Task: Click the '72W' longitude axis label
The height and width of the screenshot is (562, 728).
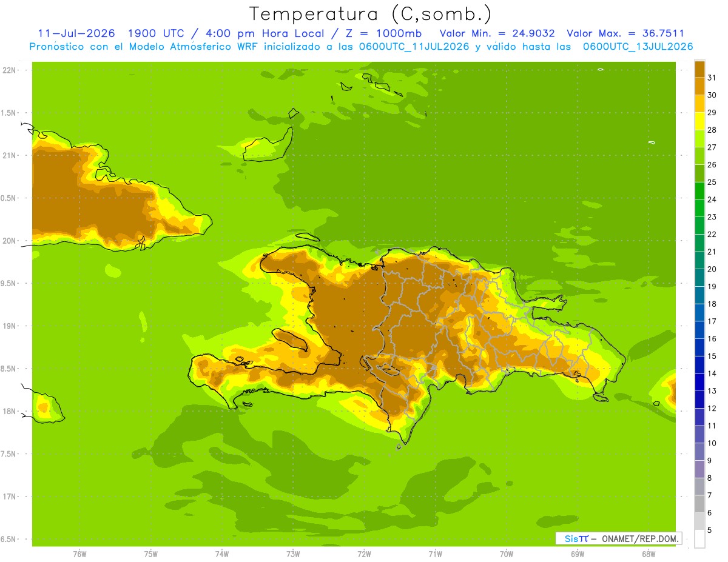Action: [364, 554]
